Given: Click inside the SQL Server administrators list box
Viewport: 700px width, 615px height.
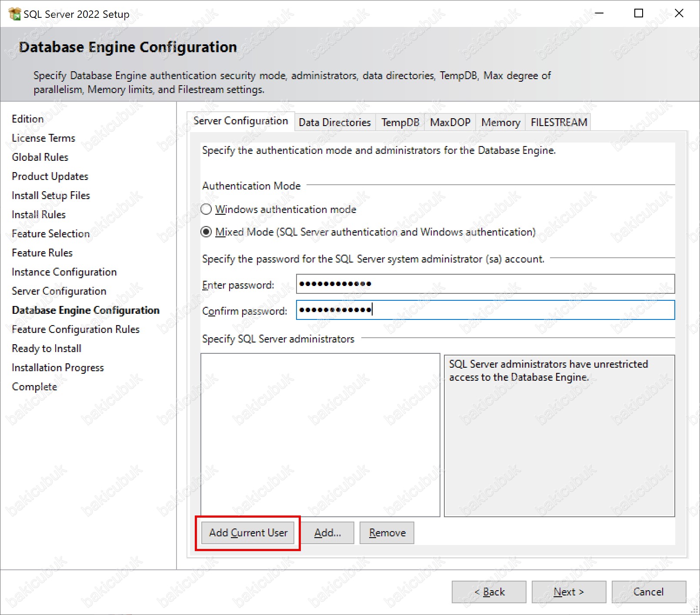Looking at the screenshot, I should pyautogui.click(x=320, y=435).
